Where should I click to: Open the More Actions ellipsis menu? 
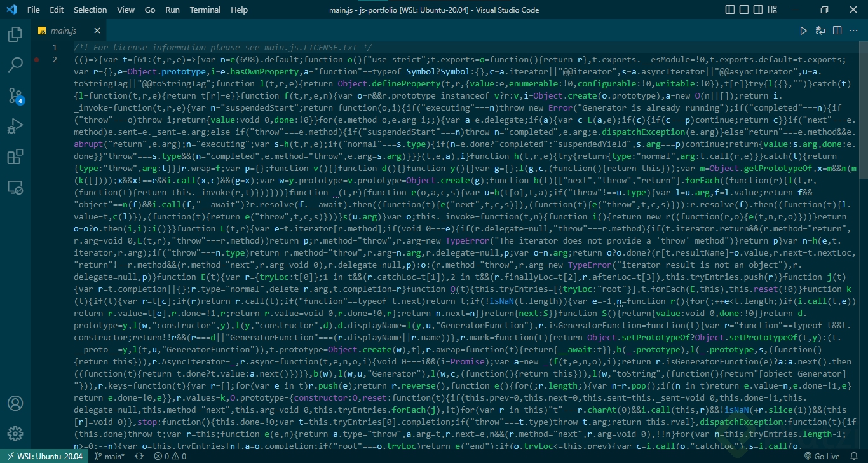[x=853, y=30]
